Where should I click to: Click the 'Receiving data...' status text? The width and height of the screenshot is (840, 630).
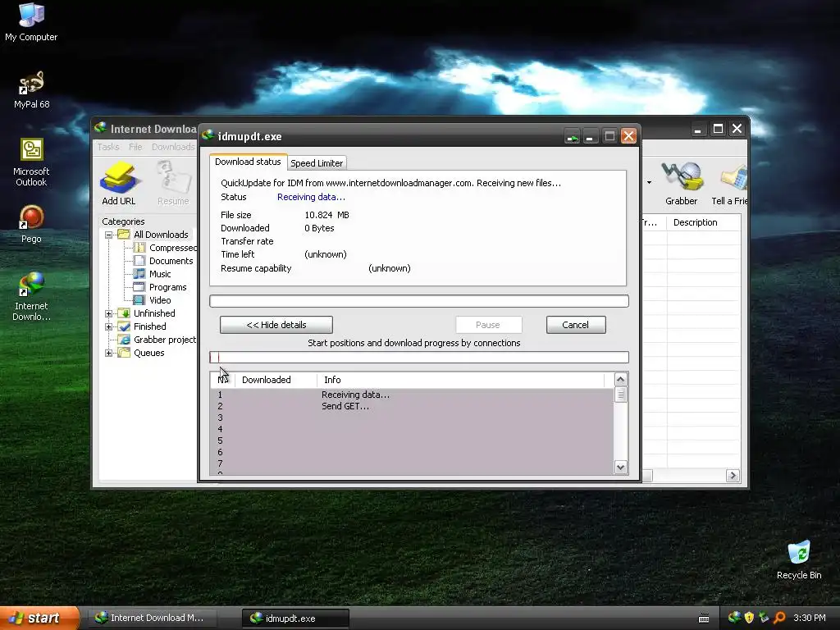tap(311, 197)
